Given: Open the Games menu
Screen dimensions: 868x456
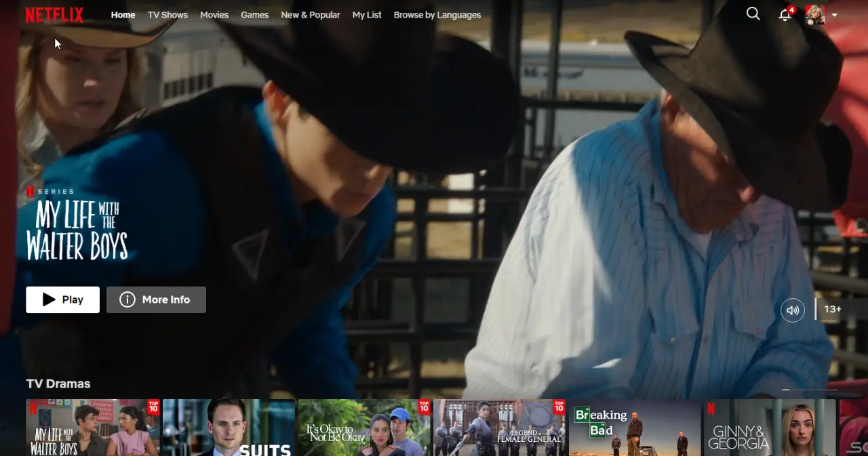Looking at the screenshot, I should (255, 15).
